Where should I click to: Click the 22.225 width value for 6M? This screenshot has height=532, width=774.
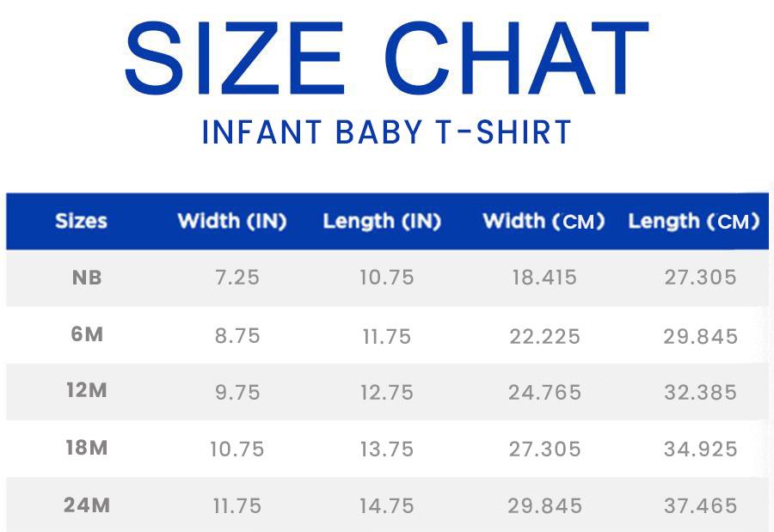click(x=544, y=335)
